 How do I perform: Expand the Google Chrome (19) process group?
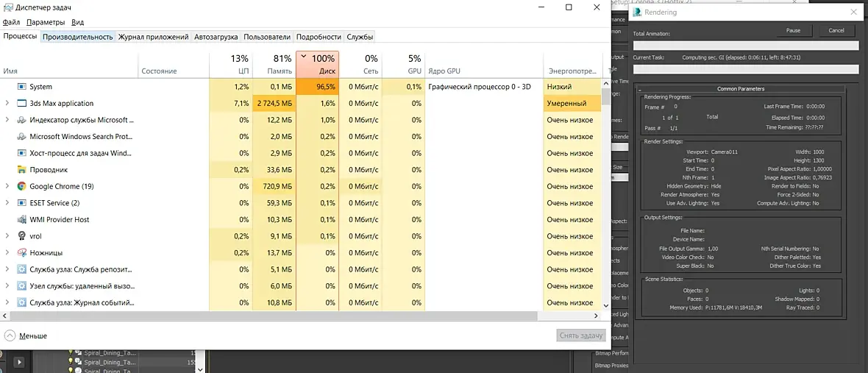[x=7, y=187]
